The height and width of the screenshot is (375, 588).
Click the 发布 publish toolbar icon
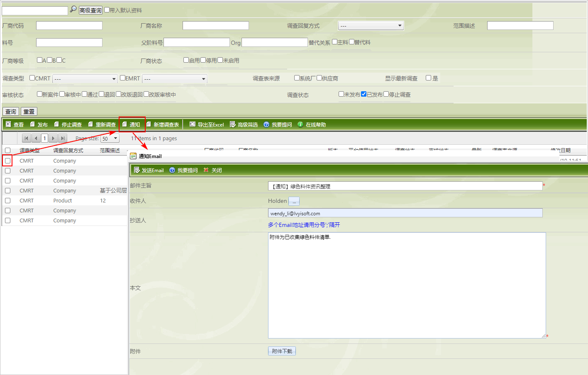(32, 124)
